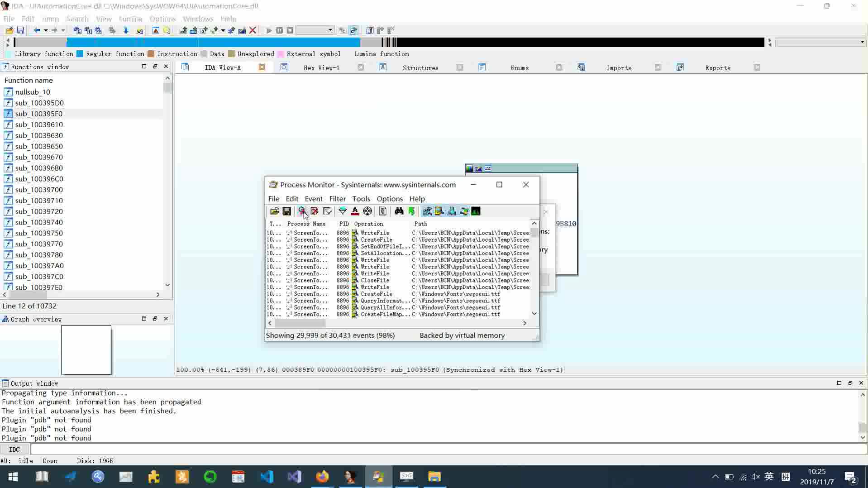Click the Graph overview thumbnail
This screenshot has width=868, height=488.
pos(86,350)
